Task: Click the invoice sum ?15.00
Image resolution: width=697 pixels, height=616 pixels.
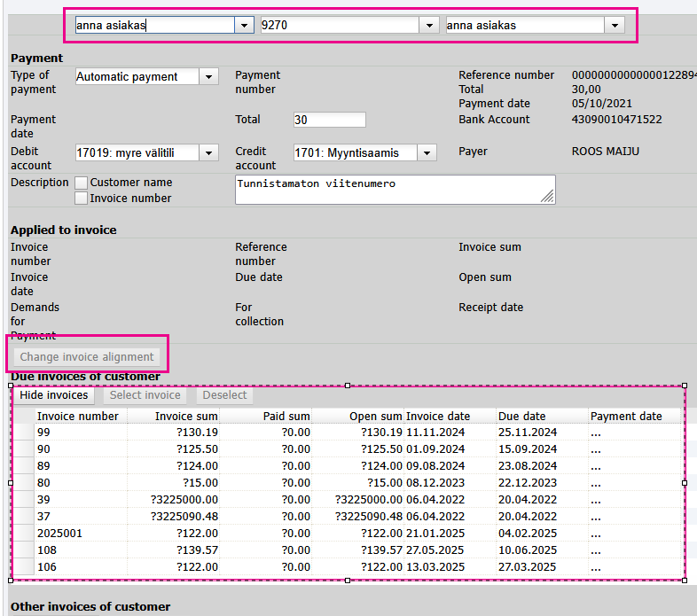Action: point(200,483)
